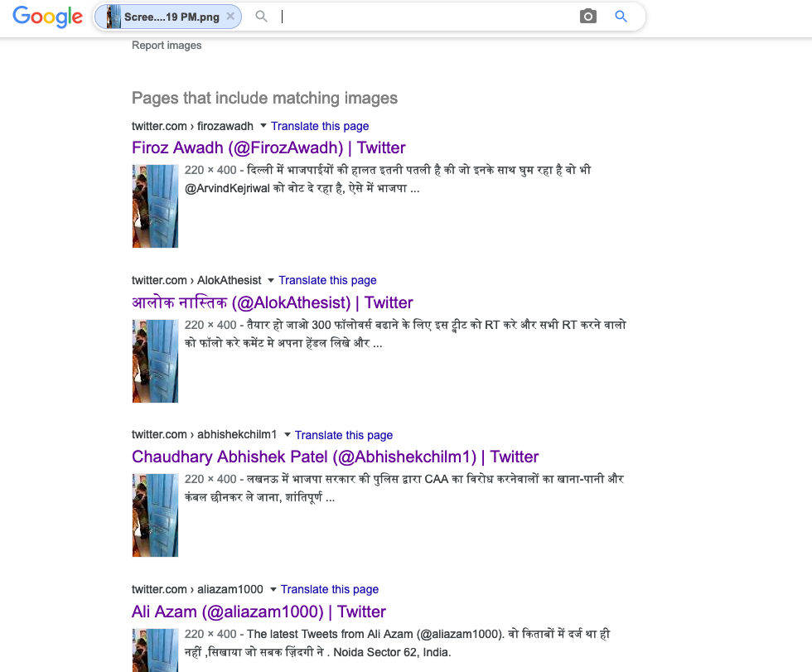812x672 pixels.
Task: Expand dropdown arrow next to aliazam1000 URL
Action: [273, 589]
